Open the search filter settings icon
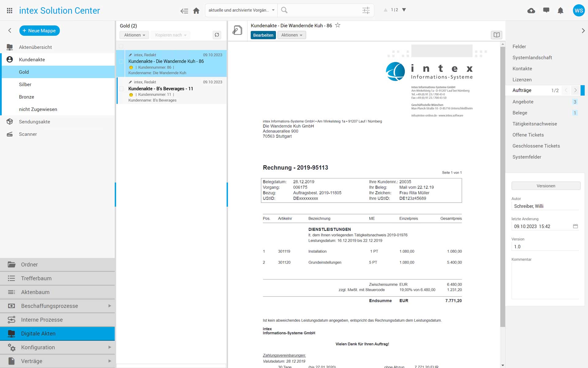Screen dimensions: 588x368 pyautogui.click(x=366, y=10)
